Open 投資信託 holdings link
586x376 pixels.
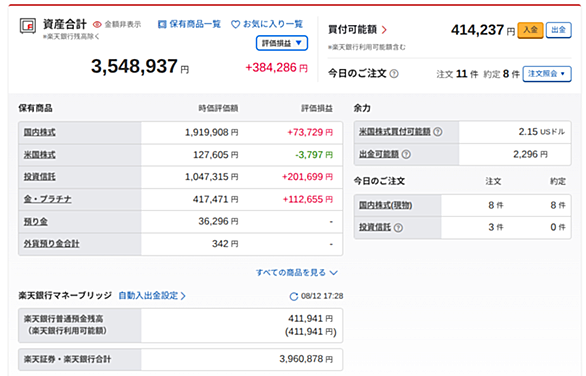tap(40, 177)
